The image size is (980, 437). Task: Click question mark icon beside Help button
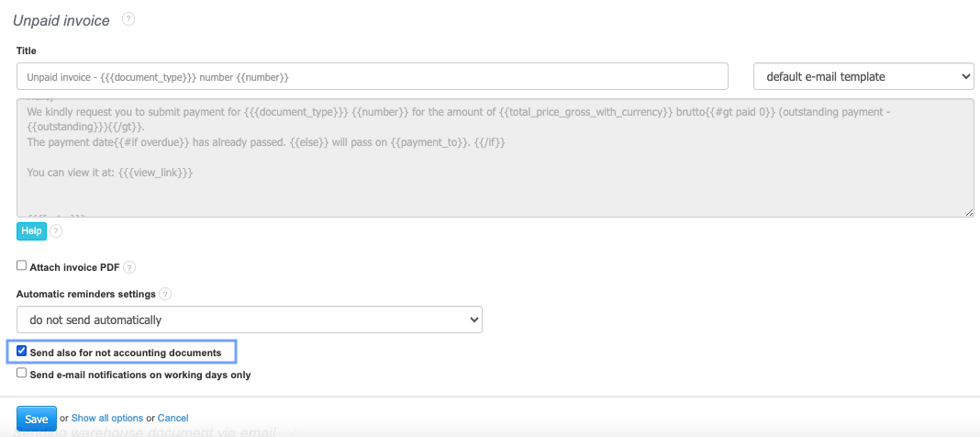tap(56, 231)
